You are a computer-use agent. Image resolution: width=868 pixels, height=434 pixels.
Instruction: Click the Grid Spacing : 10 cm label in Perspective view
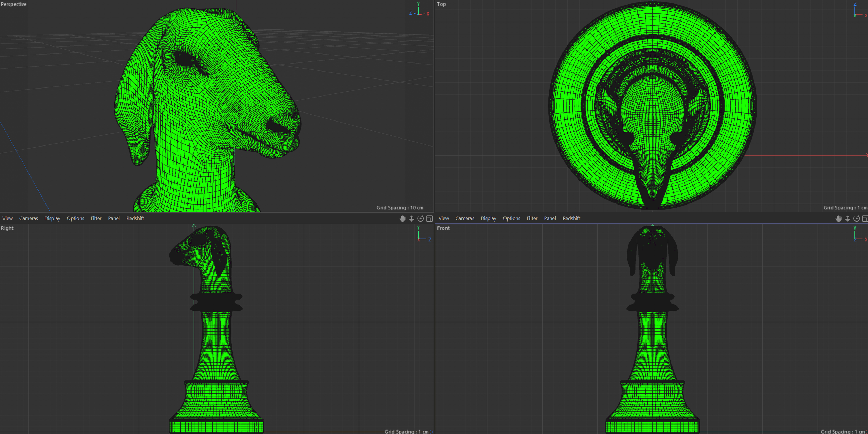click(x=400, y=207)
